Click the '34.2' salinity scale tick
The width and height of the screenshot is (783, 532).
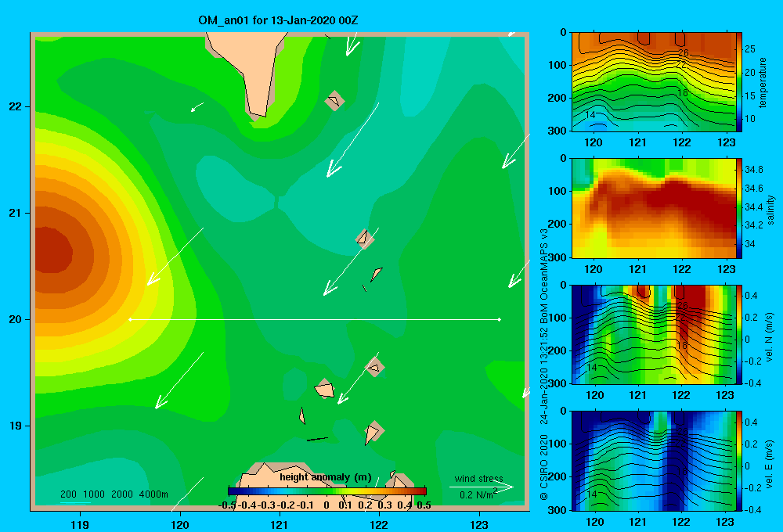pos(753,225)
